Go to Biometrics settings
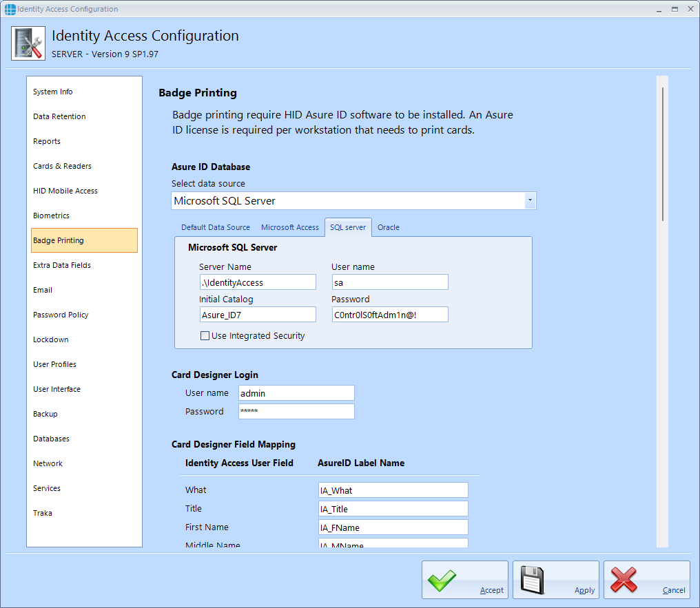This screenshot has width=700, height=608. (x=84, y=216)
